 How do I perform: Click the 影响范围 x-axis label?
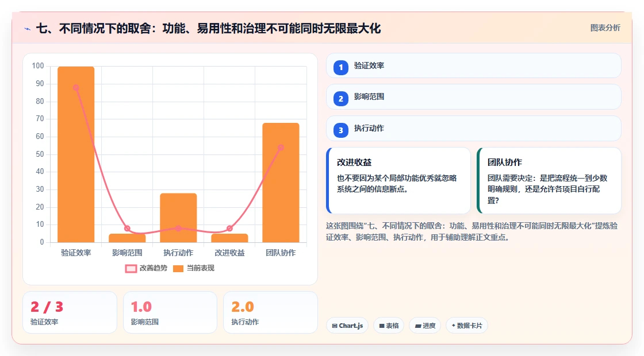(127, 253)
